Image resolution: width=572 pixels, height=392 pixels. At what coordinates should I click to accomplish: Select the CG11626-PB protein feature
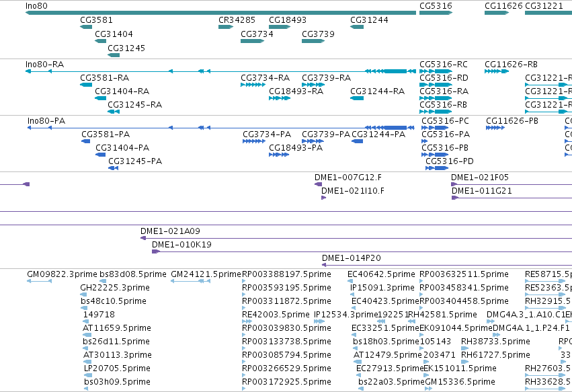coord(495,128)
